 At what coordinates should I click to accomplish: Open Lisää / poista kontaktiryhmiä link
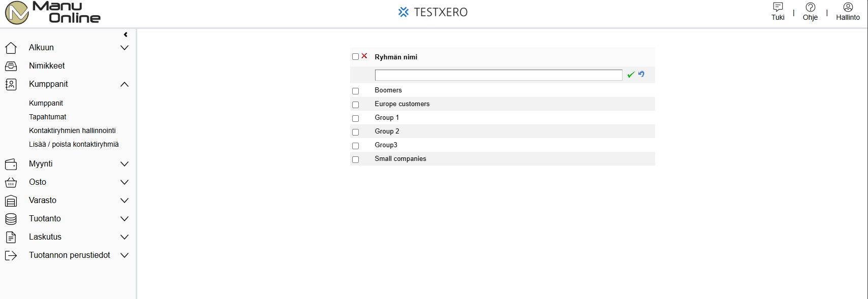(x=74, y=144)
